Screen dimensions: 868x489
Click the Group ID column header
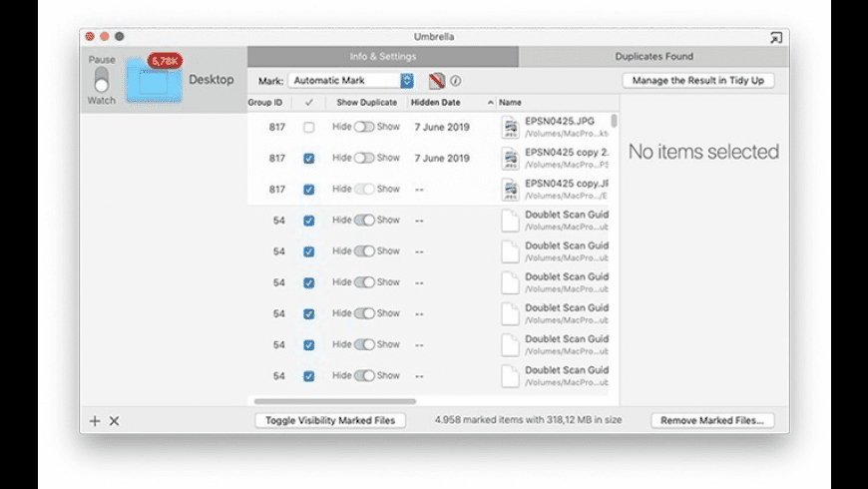pos(265,103)
